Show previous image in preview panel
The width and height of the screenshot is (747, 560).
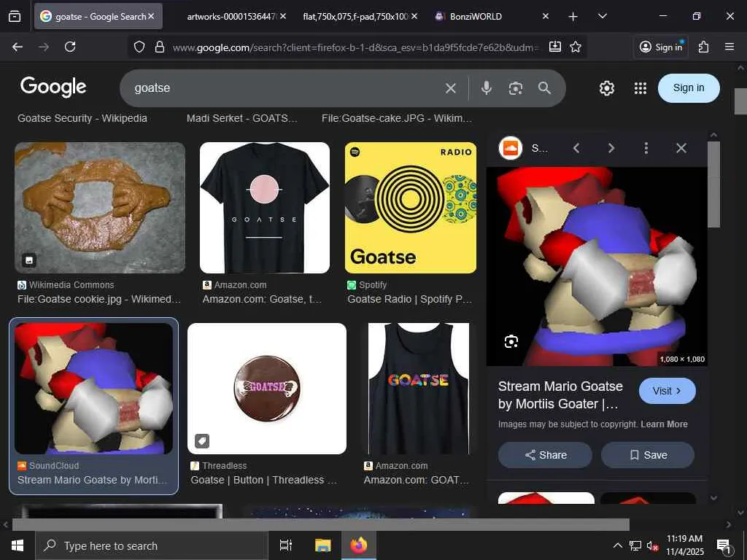(576, 148)
